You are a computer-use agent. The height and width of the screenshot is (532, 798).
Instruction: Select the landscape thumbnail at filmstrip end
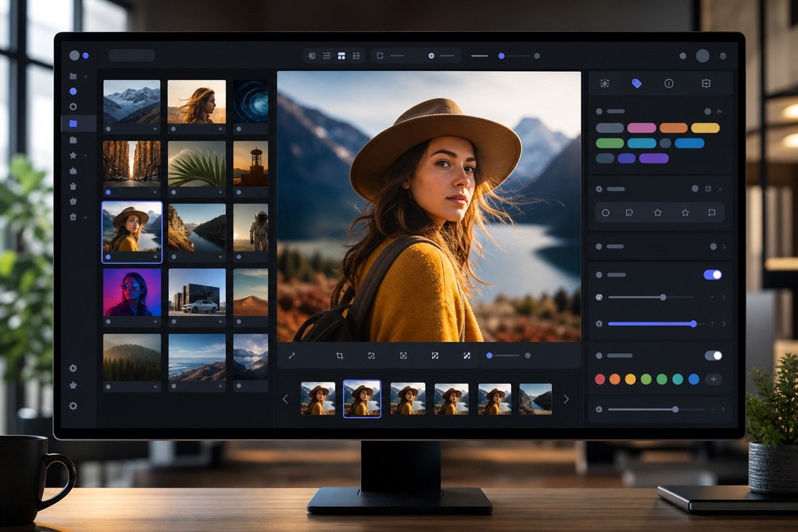[535, 399]
